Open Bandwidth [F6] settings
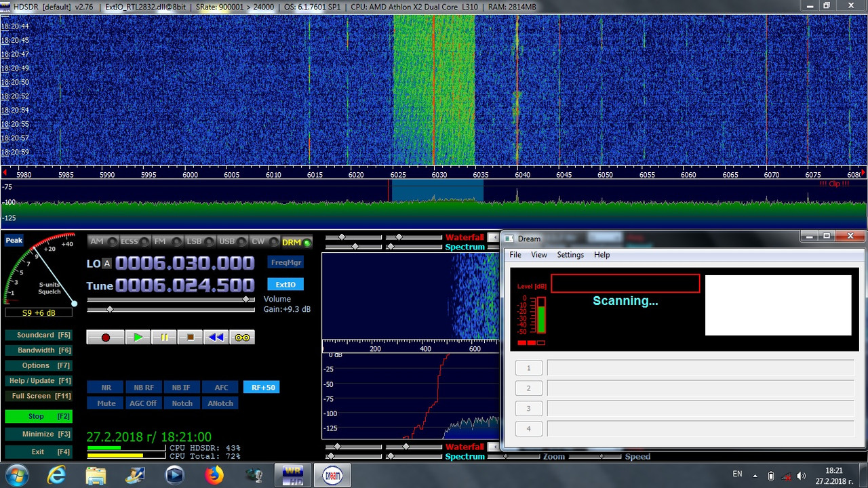Image resolution: width=868 pixels, height=488 pixels. point(39,350)
